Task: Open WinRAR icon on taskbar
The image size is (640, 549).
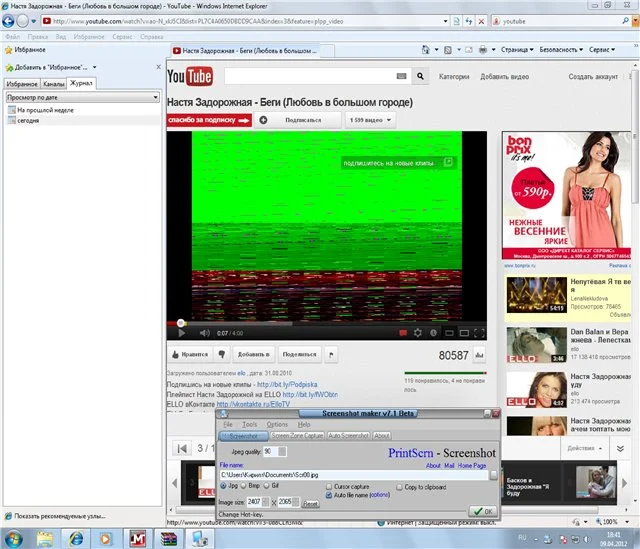Action: pos(169,539)
